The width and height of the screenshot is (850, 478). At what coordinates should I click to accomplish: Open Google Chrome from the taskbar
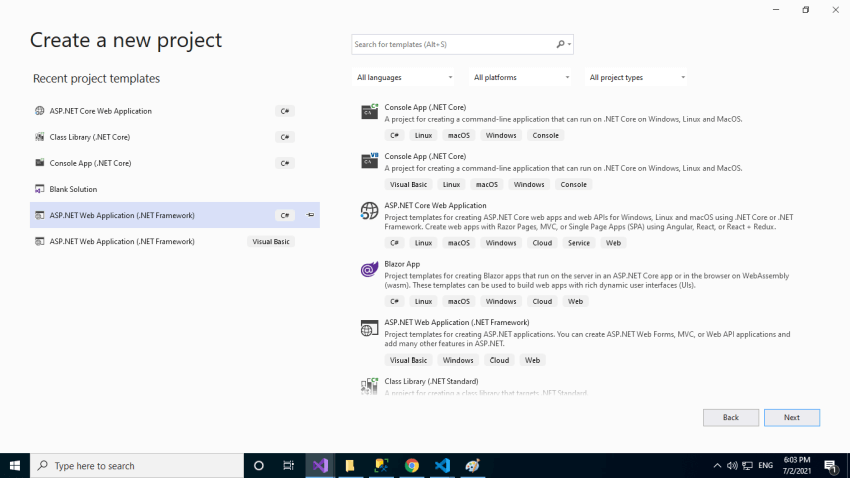click(412, 466)
